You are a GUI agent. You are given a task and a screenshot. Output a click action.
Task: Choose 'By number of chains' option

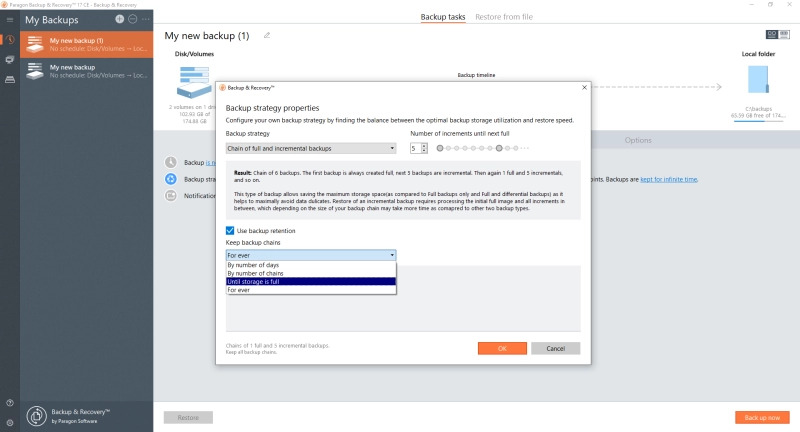point(311,273)
